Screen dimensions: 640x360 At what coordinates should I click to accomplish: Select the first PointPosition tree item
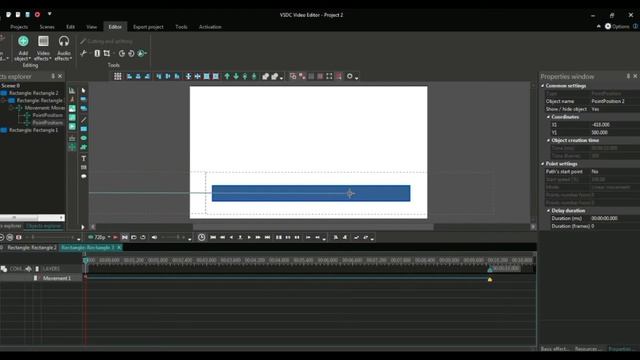(x=48, y=115)
